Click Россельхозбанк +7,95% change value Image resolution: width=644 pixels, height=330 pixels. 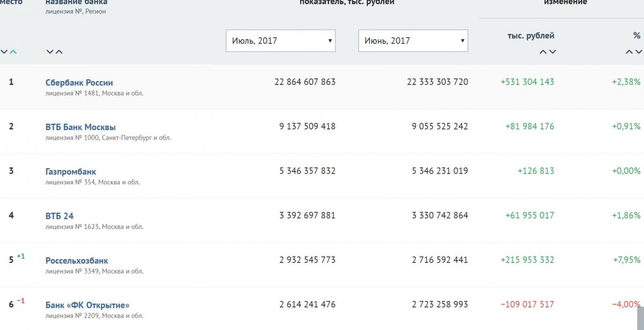click(x=626, y=260)
